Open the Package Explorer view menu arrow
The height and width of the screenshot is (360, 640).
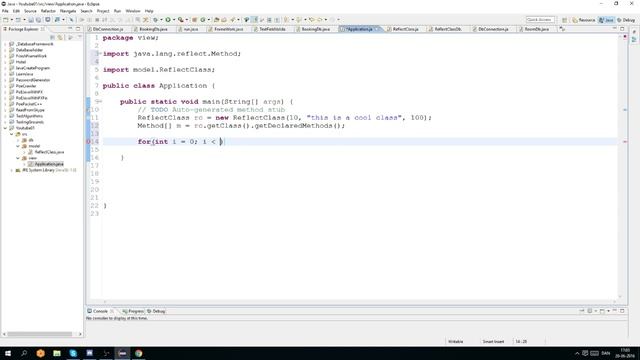click(x=79, y=37)
